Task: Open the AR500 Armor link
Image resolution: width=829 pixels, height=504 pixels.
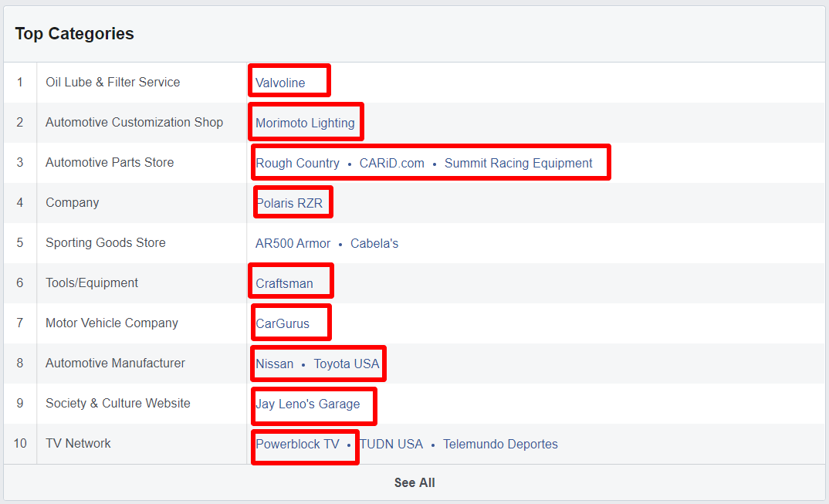Action: click(293, 244)
